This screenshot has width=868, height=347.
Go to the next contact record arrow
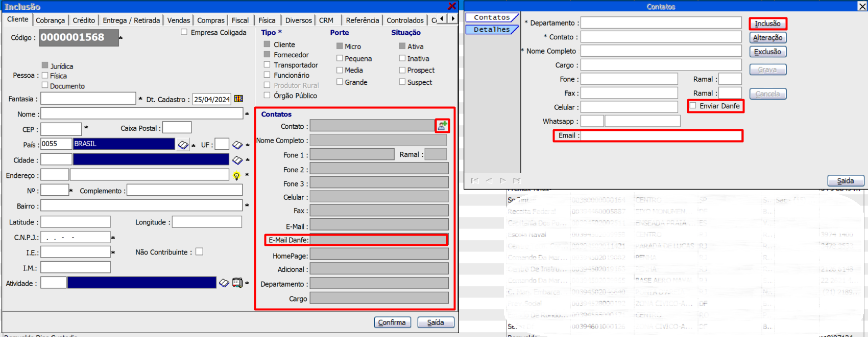coord(503,180)
